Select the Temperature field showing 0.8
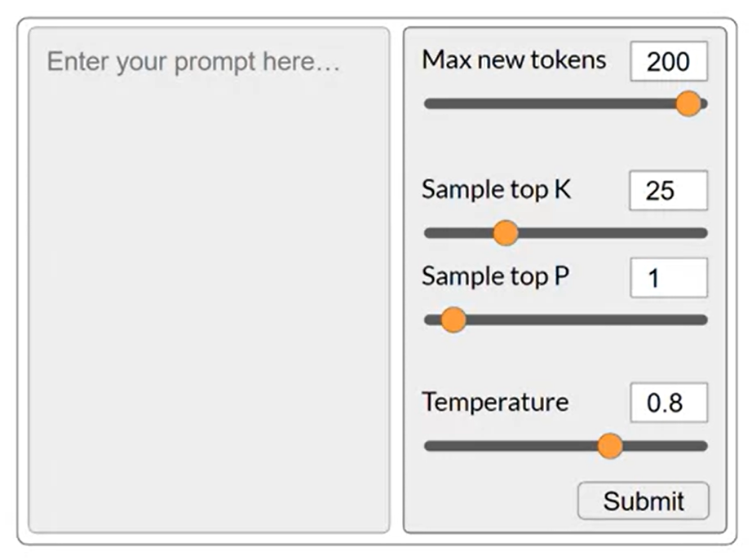 click(x=669, y=403)
